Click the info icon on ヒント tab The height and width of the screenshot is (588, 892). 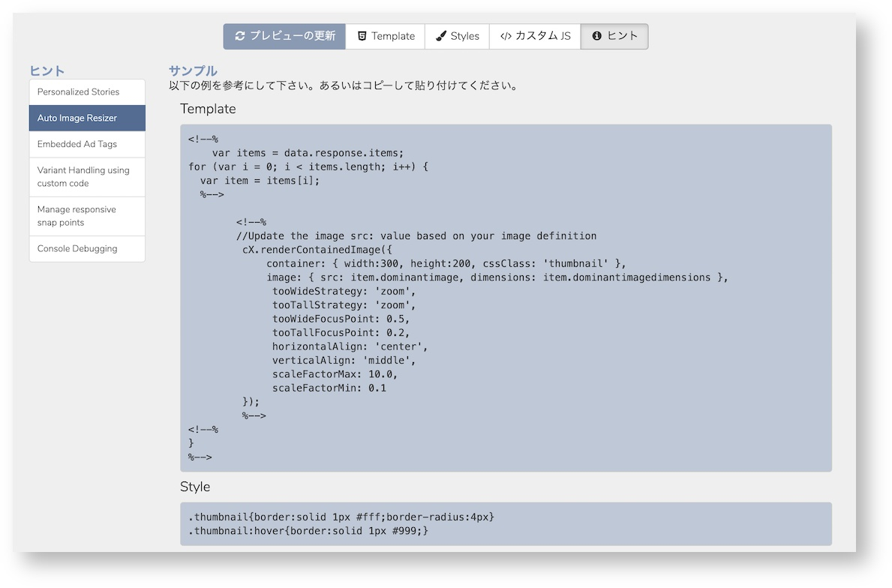[596, 36]
